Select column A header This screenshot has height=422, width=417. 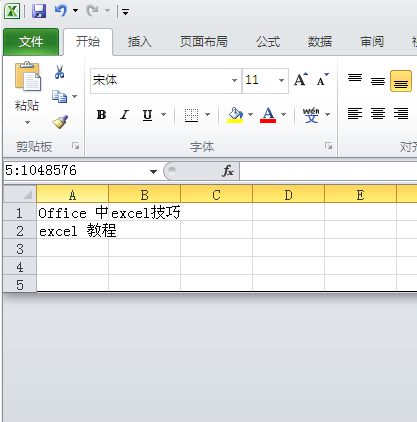click(x=72, y=194)
